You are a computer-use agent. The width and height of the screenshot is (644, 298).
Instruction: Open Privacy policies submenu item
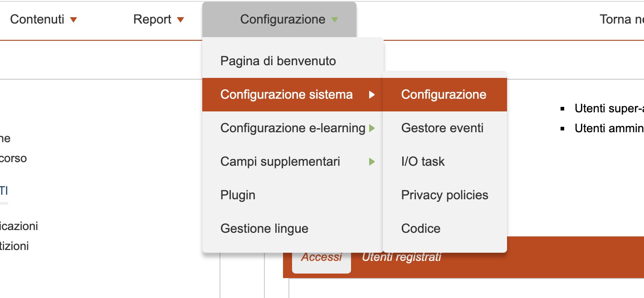click(x=444, y=195)
